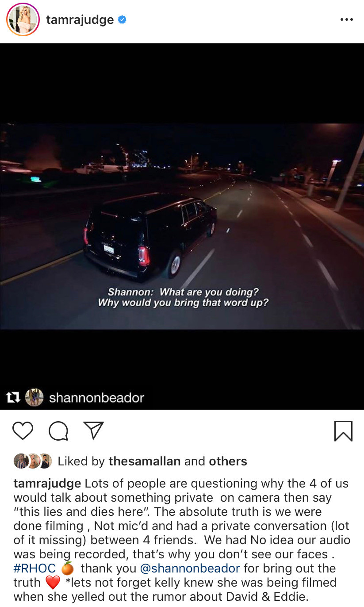Open the 'others' likes list
Image resolution: width=364 pixels, height=607 pixels.
pos(228,461)
